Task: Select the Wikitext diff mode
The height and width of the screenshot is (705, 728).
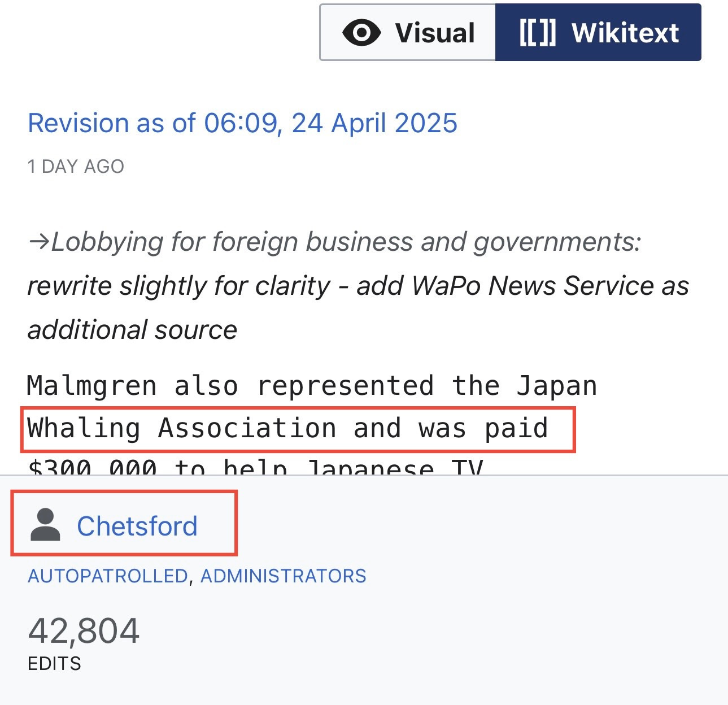Action: click(598, 32)
